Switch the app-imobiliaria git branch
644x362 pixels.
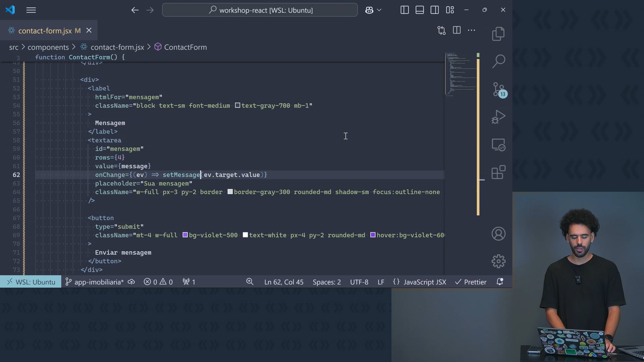[x=94, y=282]
